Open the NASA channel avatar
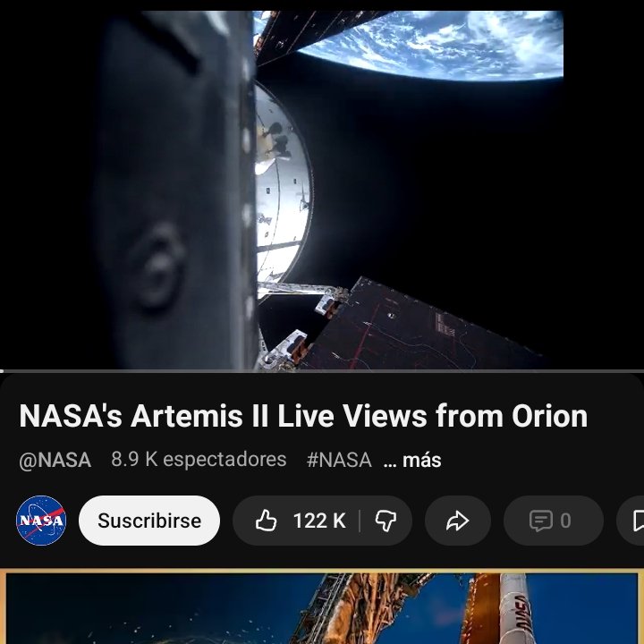The width and height of the screenshot is (644, 644). pos(41,521)
